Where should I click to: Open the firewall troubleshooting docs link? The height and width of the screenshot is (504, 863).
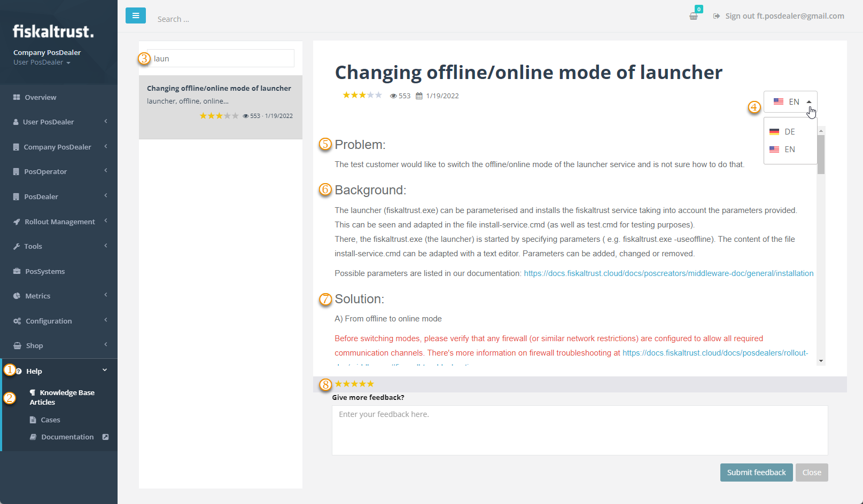click(715, 353)
